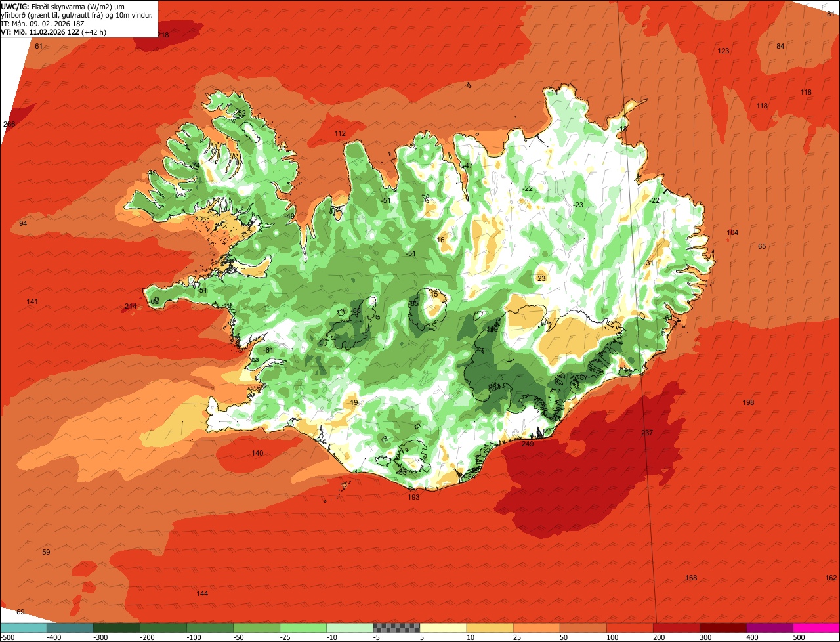This screenshot has height=642, width=840.
Task: Select the value 94 west of the Westfjords
Action: 23,224
